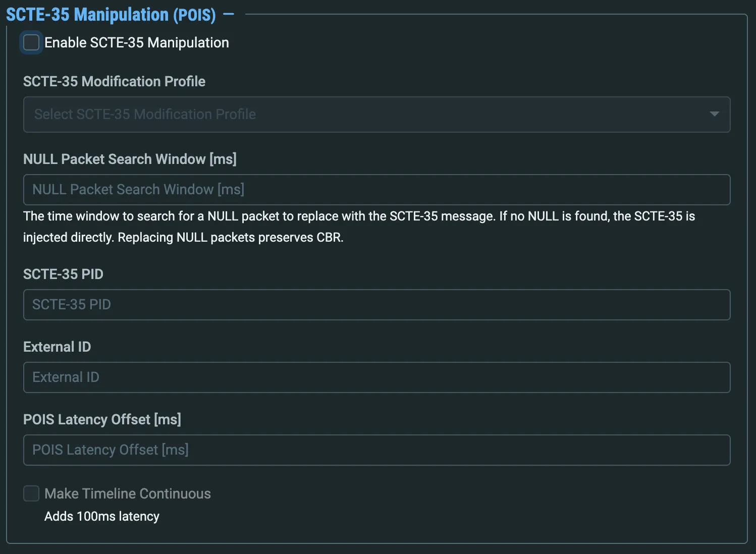Click the 'SCTE-35 PID' heading label
Screen dimensions: 756x554
click(x=63, y=274)
